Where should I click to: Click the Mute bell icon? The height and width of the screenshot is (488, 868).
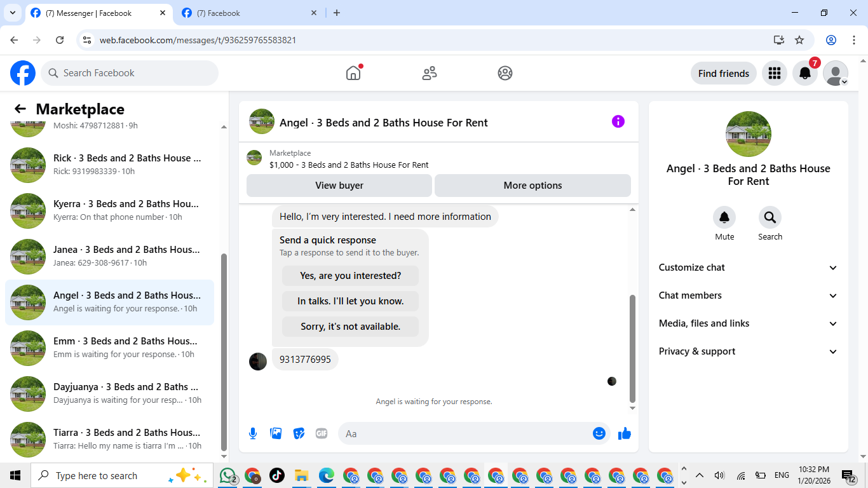coord(724,217)
